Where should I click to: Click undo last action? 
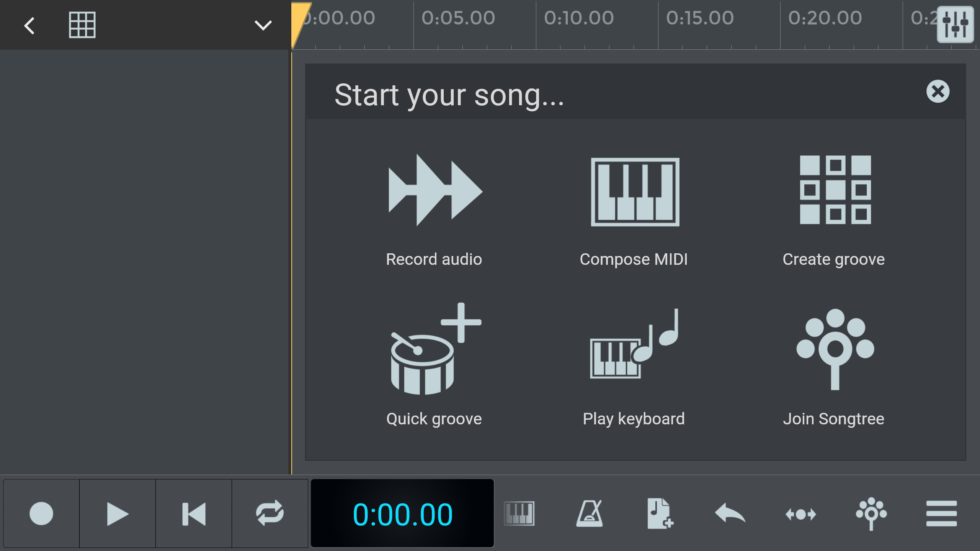point(730,514)
